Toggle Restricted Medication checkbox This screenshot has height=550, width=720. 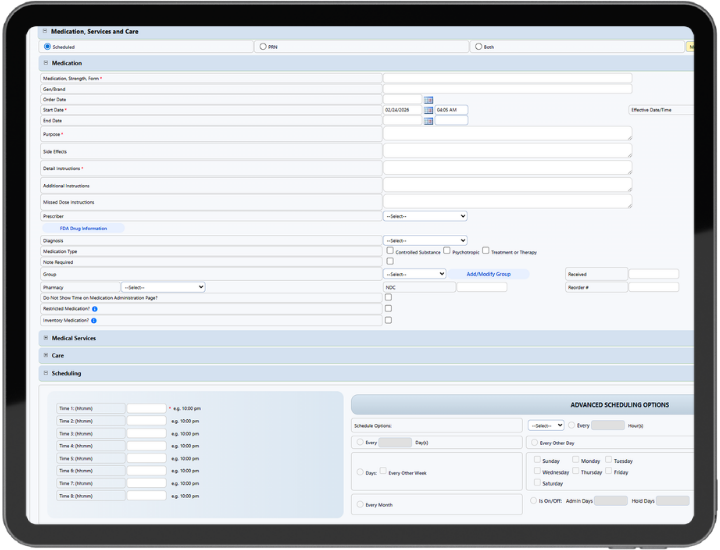[388, 309]
